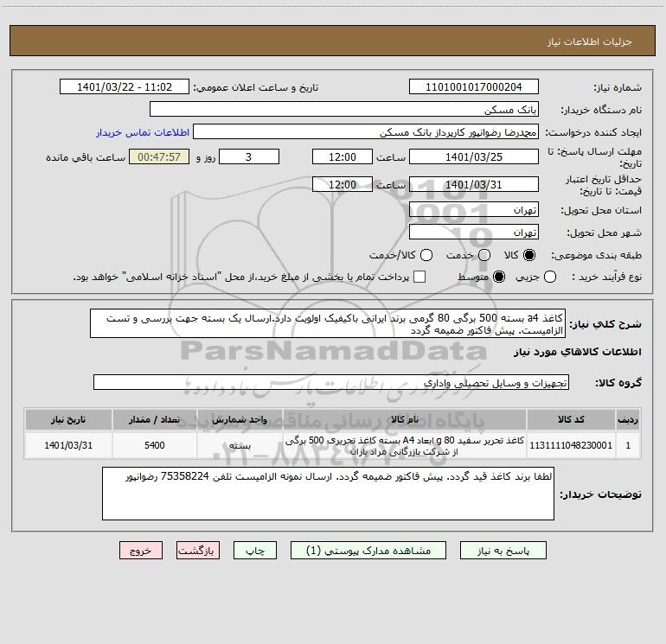Select the خدمت radio button
The width and height of the screenshot is (666, 644).
(x=484, y=255)
